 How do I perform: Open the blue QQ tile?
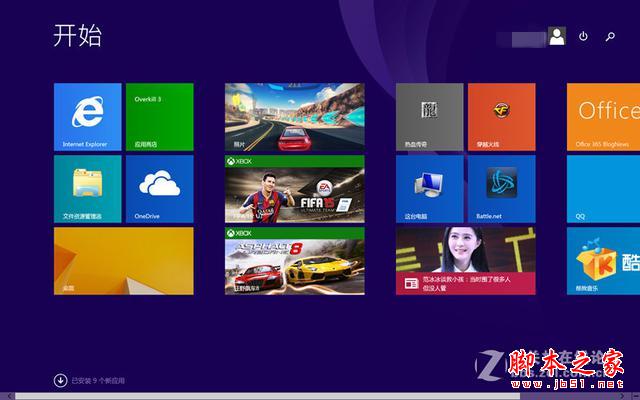pyautogui.click(x=603, y=189)
